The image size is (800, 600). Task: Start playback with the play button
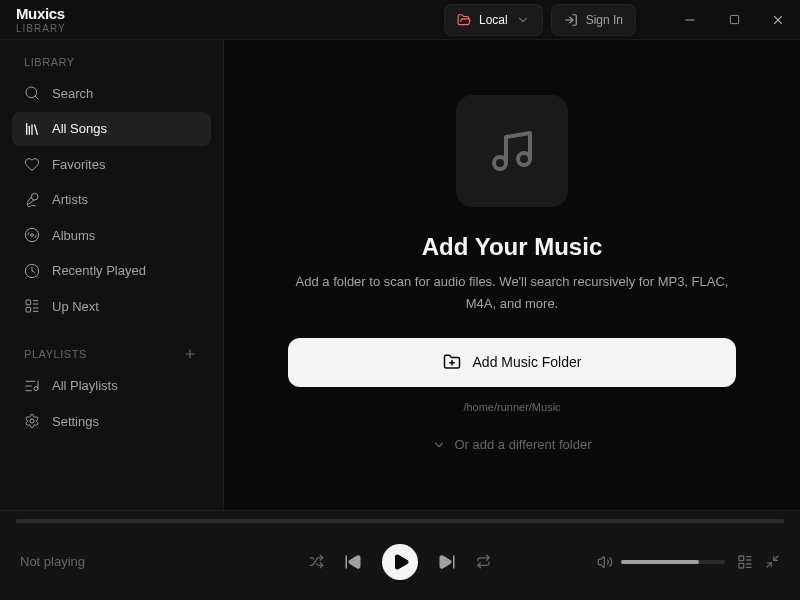pos(400,562)
